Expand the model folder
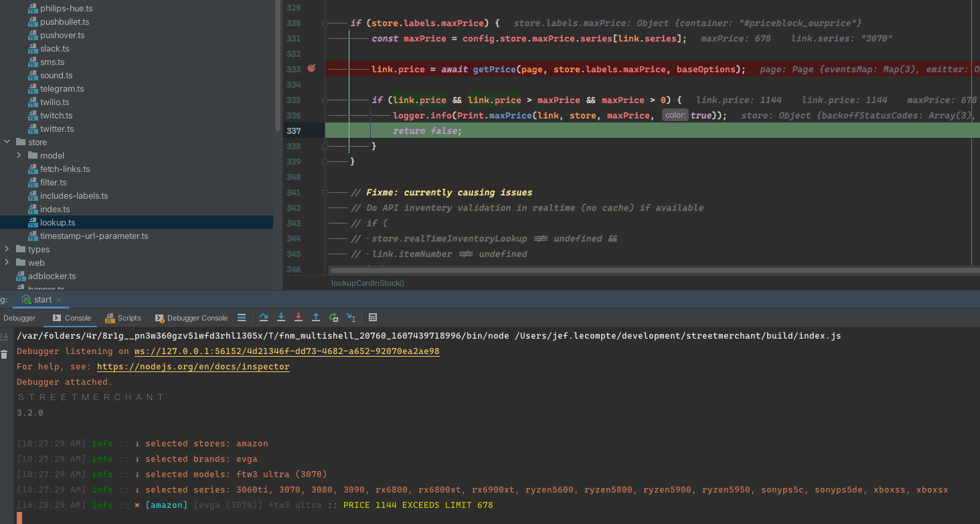Image resolution: width=980 pixels, height=524 pixels. (x=19, y=155)
